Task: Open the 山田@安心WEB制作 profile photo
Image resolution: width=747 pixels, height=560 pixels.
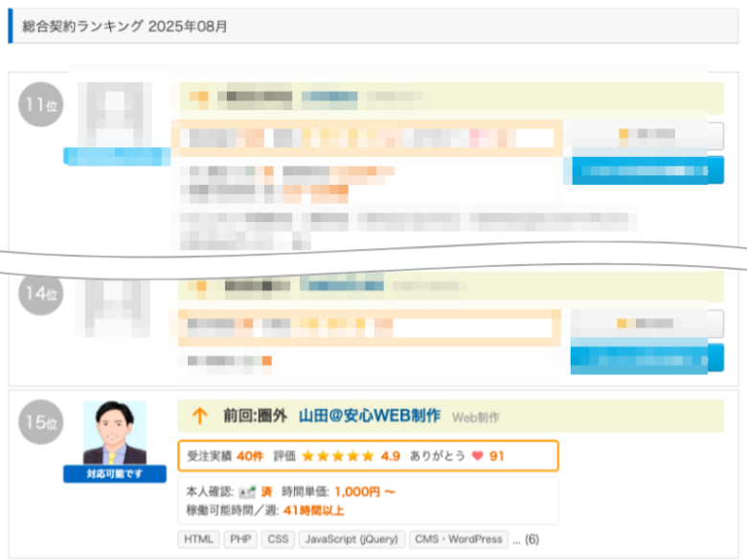Action: click(115, 433)
